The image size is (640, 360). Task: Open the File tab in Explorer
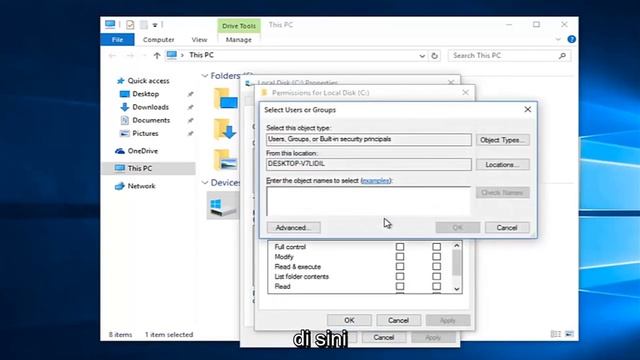pos(118,40)
